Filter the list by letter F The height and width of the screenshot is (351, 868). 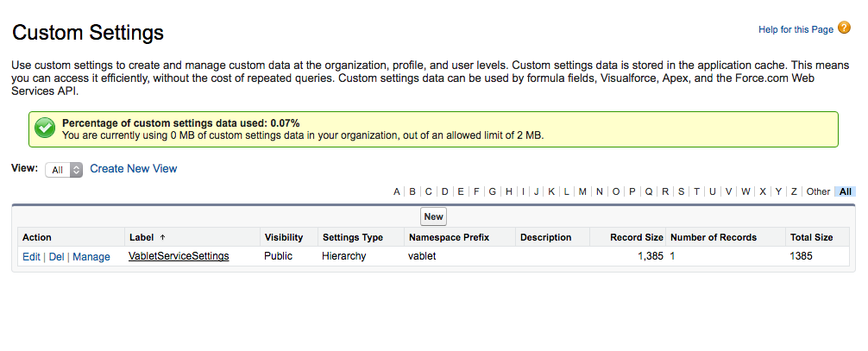476,191
